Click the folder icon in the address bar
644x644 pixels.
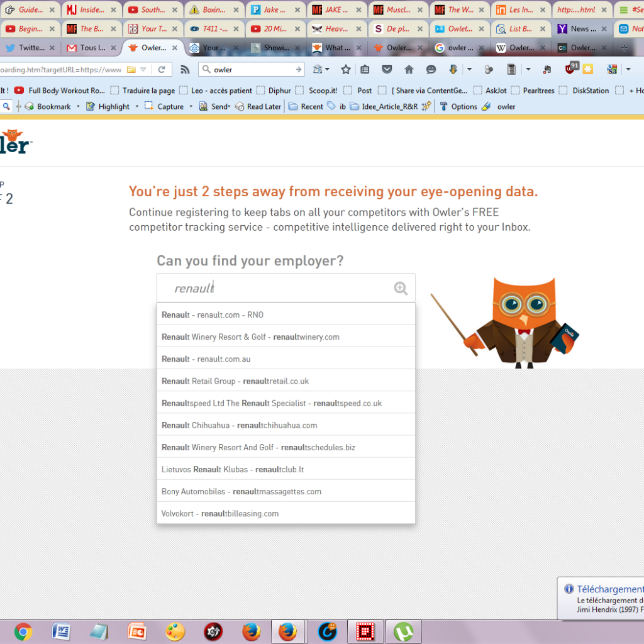click(131, 69)
